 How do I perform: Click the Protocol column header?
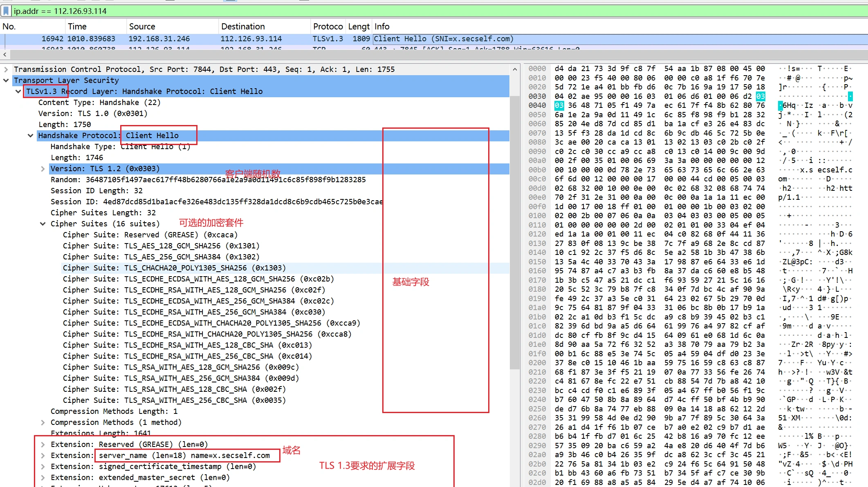tap(327, 27)
